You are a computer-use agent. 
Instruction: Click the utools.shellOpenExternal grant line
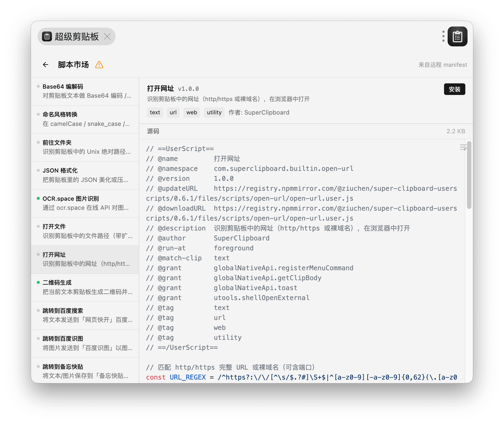click(228, 298)
